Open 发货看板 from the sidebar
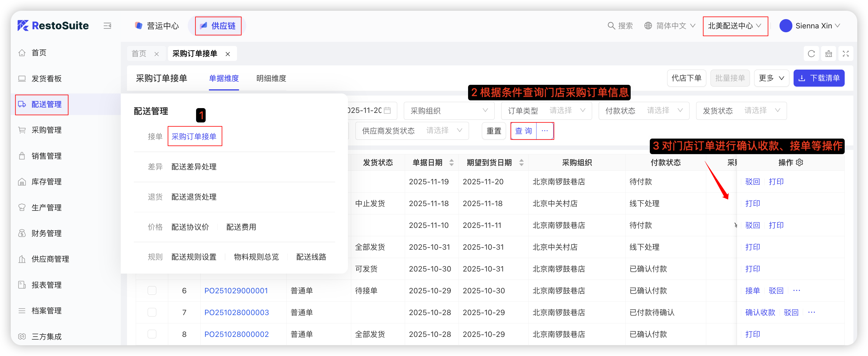Viewport: 868px width, 356px height. coord(47,79)
